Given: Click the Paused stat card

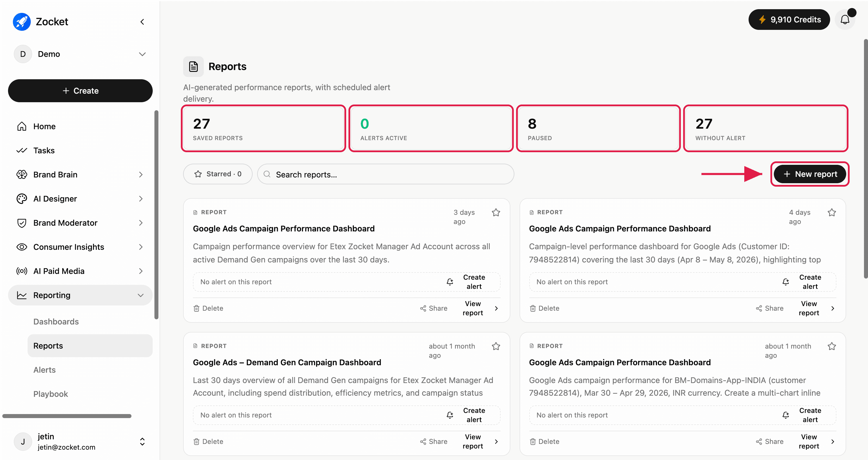Looking at the screenshot, I should tap(598, 128).
